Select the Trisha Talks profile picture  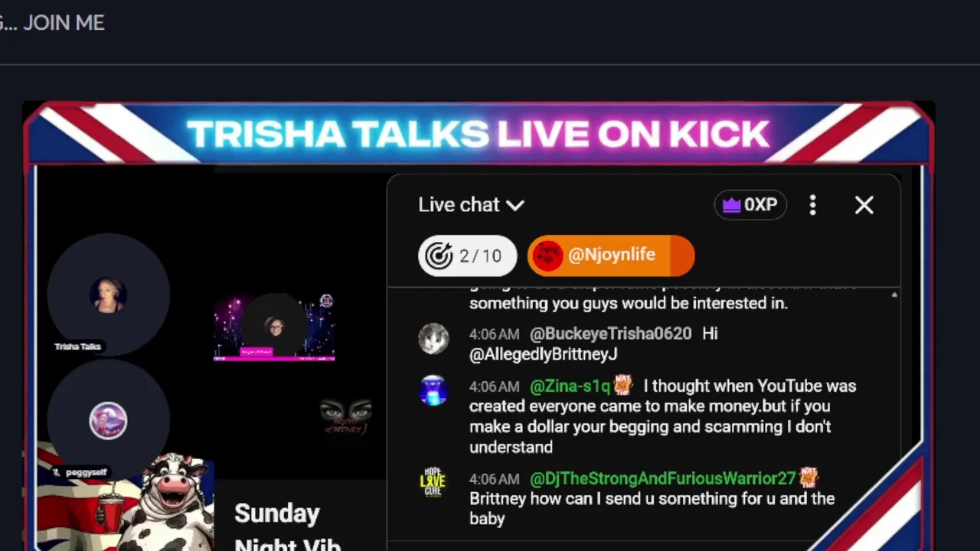[108, 295]
